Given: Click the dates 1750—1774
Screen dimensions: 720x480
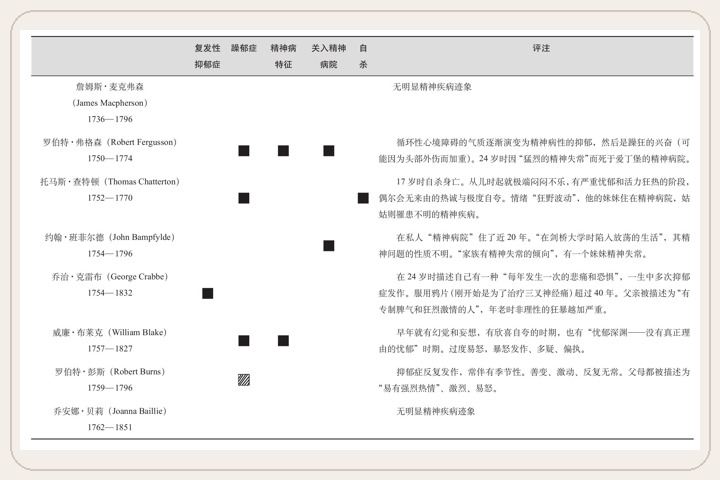Looking at the screenshot, I should pos(110,158).
